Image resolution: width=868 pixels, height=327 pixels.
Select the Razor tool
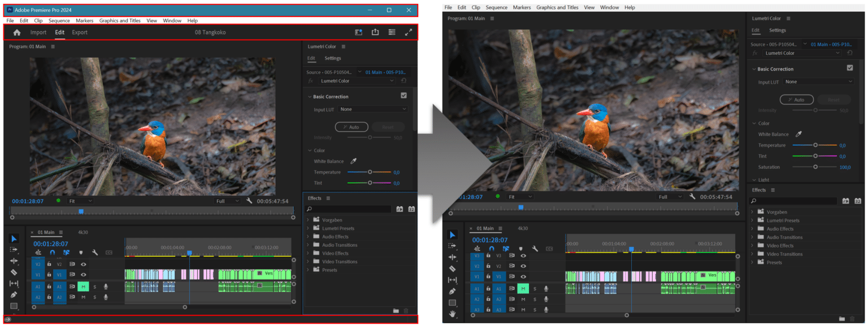14,272
